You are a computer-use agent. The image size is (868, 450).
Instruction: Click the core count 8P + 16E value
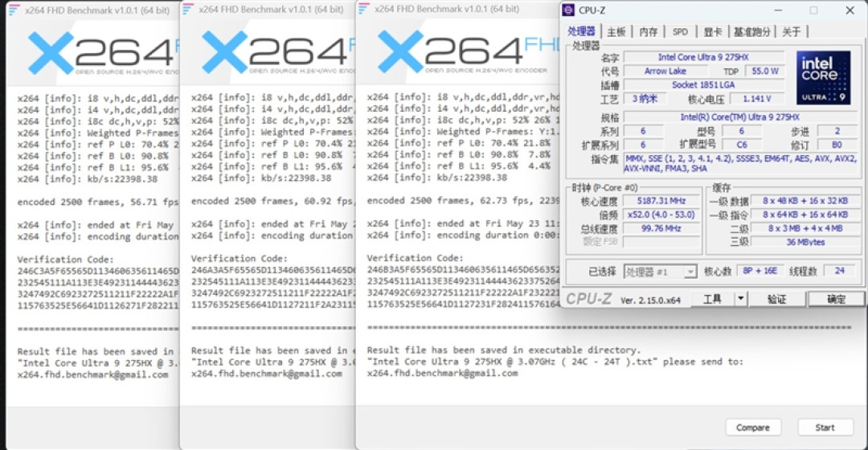tap(759, 271)
